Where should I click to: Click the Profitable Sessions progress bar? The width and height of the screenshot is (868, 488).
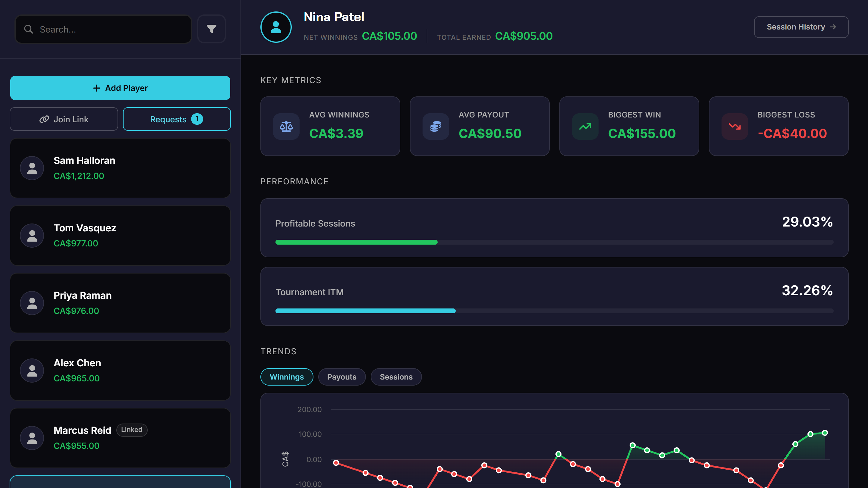pyautogui.click(x=554, y=242)
